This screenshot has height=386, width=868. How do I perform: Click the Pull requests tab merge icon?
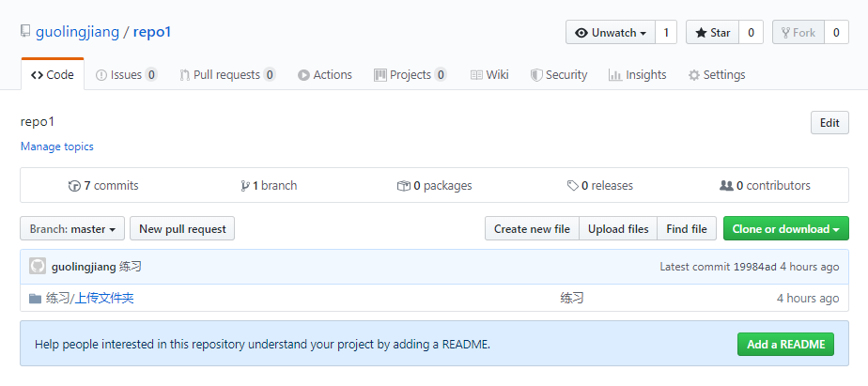pos(185,75)
